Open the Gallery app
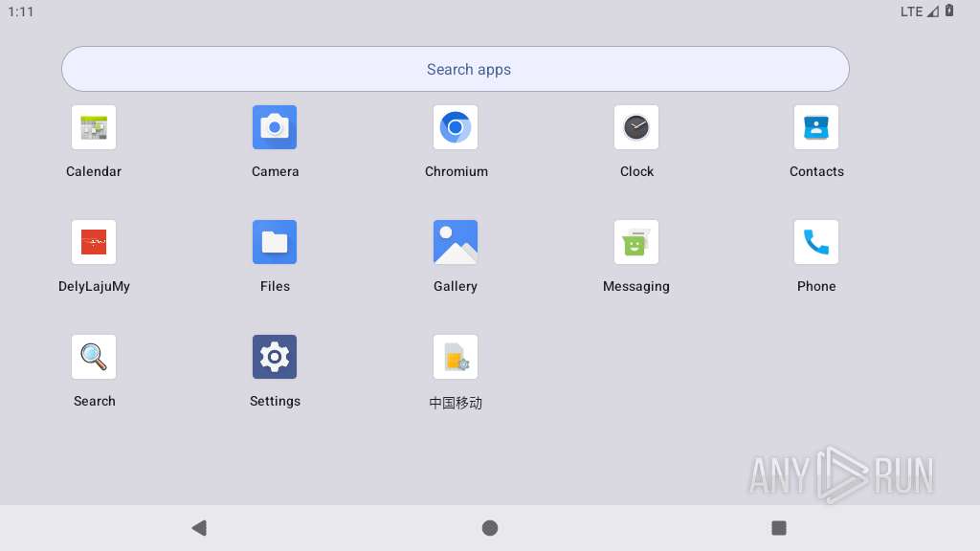This screenshot has width=980, height=551. pyautogui.click(x=456, y=242)
